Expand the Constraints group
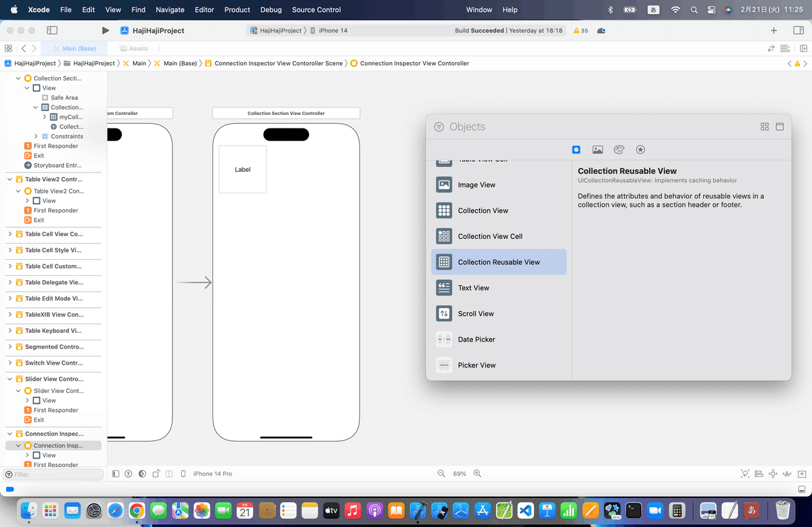Image resolution: width=812 pixels, height=527 pixels. click(x=36, y=137)
